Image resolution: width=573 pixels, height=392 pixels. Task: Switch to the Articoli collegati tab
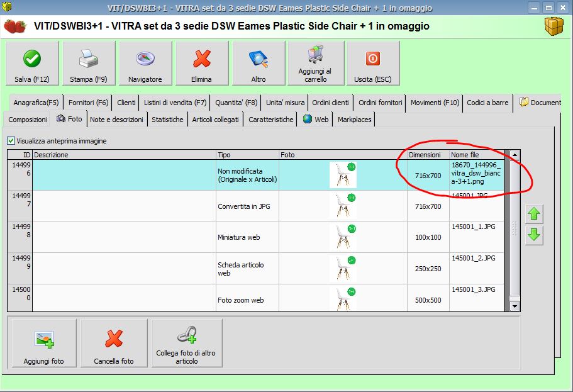[215, 120]
